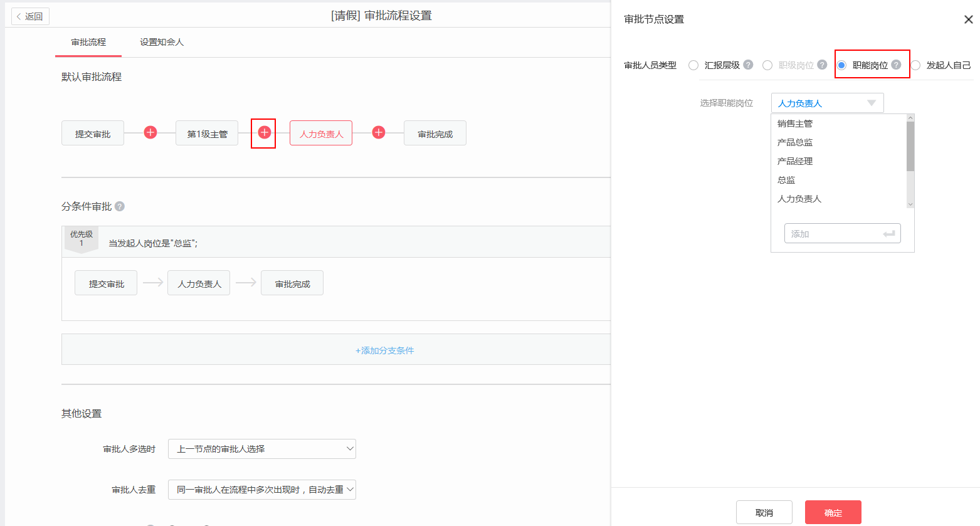Viewport: 980px width, 526px height.
Task: Click the 优先级 1 badge
Action: click(x=82, y=239)
